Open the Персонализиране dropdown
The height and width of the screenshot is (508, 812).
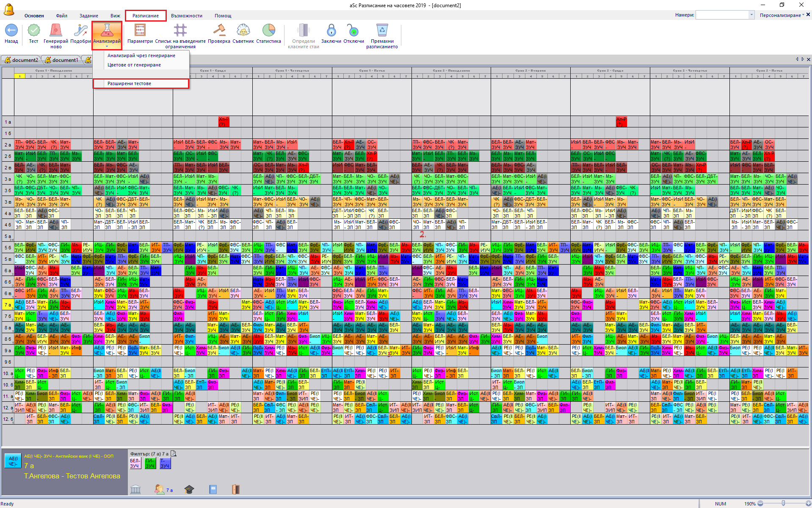[782, 15]
